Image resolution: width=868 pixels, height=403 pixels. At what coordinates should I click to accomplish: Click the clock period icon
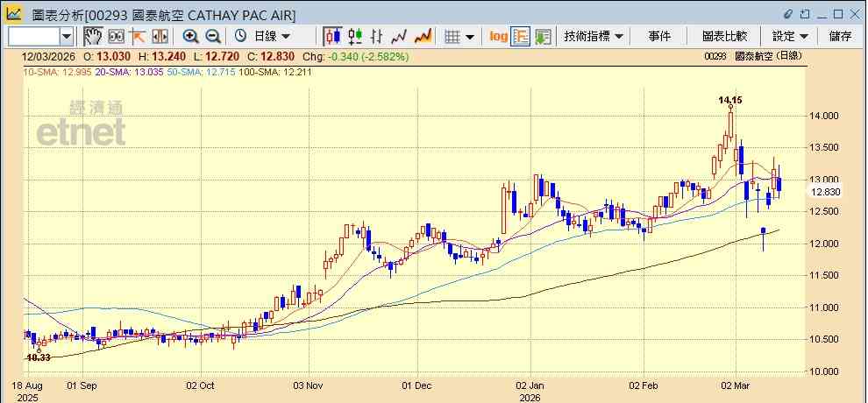click(x=240, y=37)
